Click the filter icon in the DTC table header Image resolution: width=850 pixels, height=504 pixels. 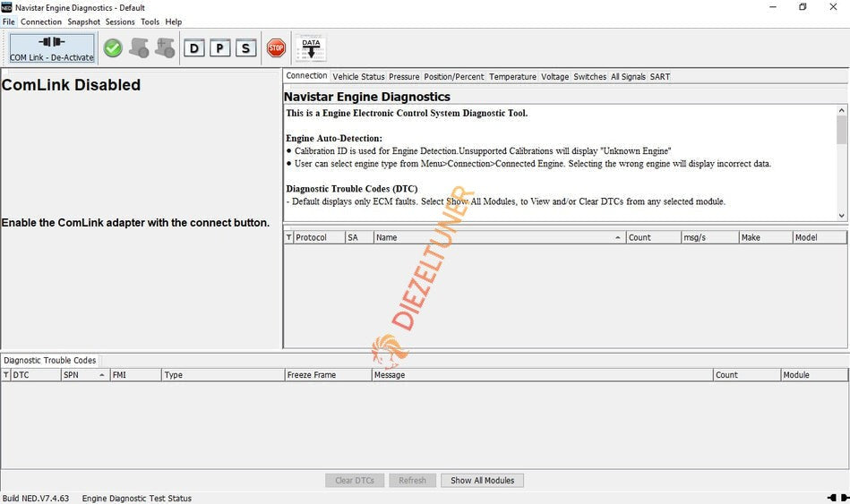point(6,375)
